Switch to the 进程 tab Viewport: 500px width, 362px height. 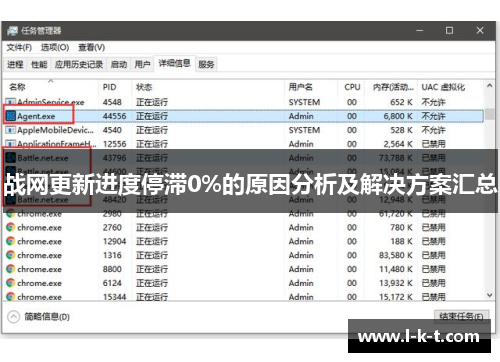click(x=15, y=64)
